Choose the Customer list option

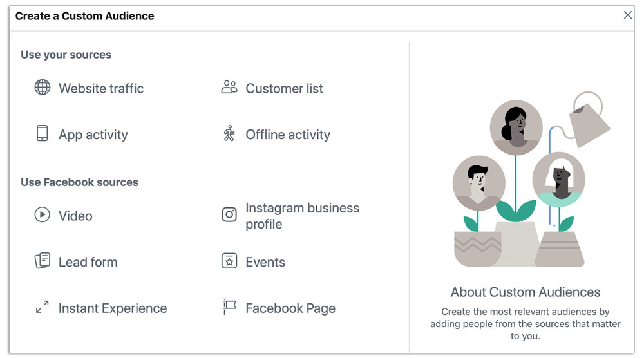click(284, 88)
